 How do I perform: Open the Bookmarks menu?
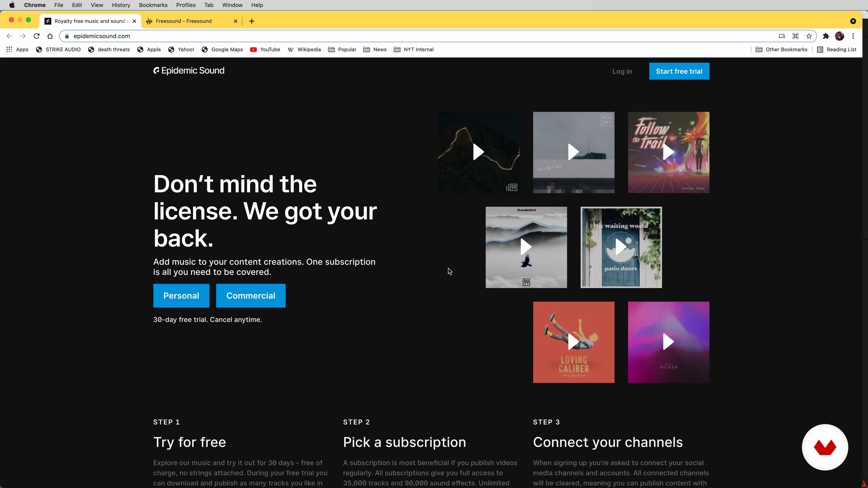pos(153,5)
